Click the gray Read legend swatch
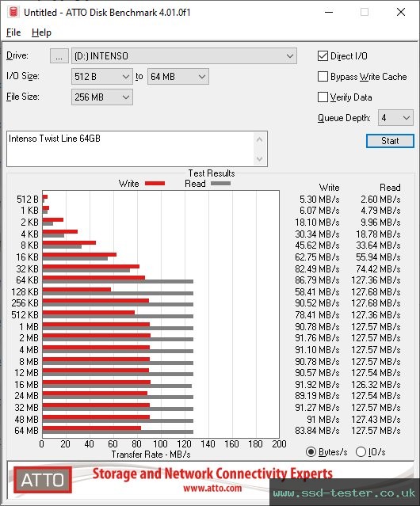The image size is (420, 506). [220, 183]
